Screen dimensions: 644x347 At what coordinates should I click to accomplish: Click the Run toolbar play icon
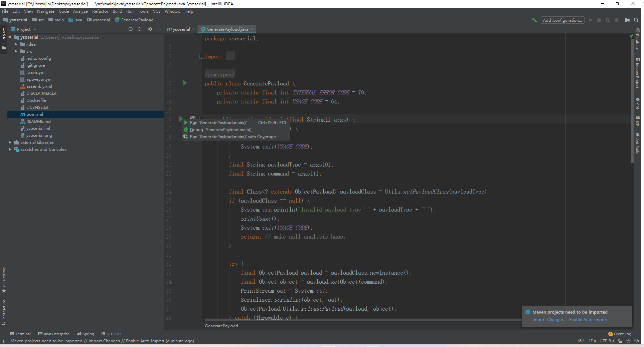591,20
